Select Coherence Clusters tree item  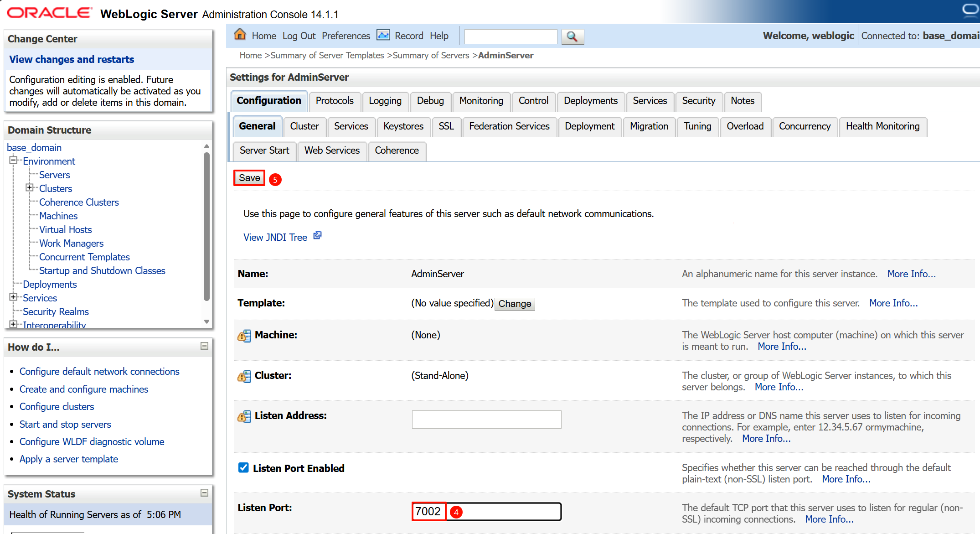79,202
